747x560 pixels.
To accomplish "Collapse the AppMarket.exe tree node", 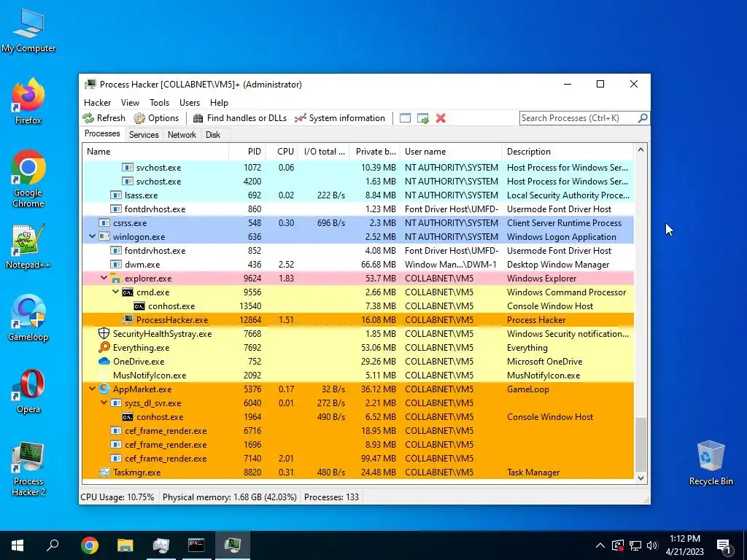I will 92,389.
